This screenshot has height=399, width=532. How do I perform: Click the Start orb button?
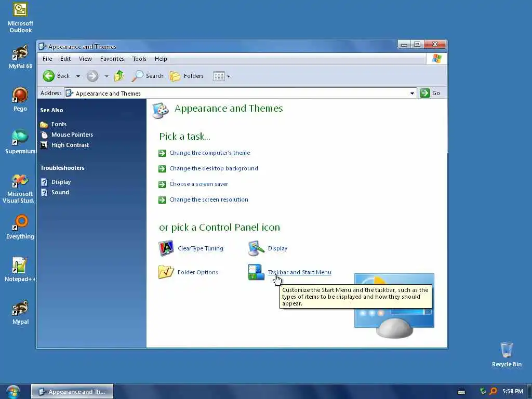(x=13, y=392)
